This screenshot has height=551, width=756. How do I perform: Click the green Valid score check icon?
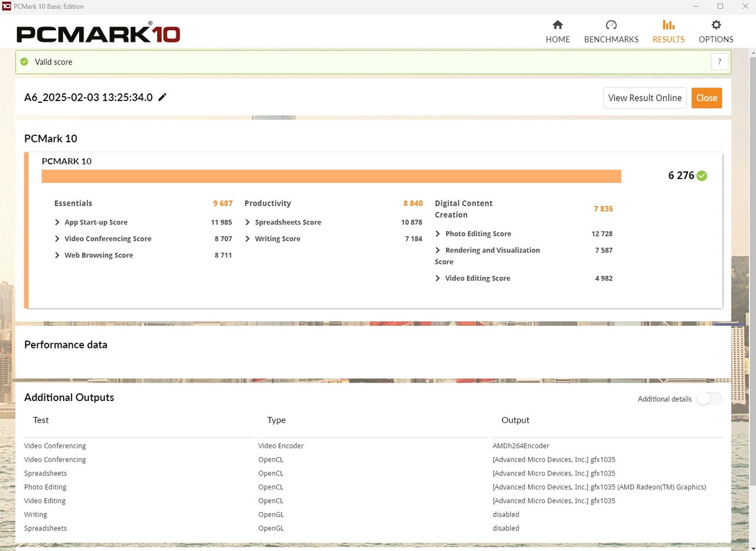point(24,62)
